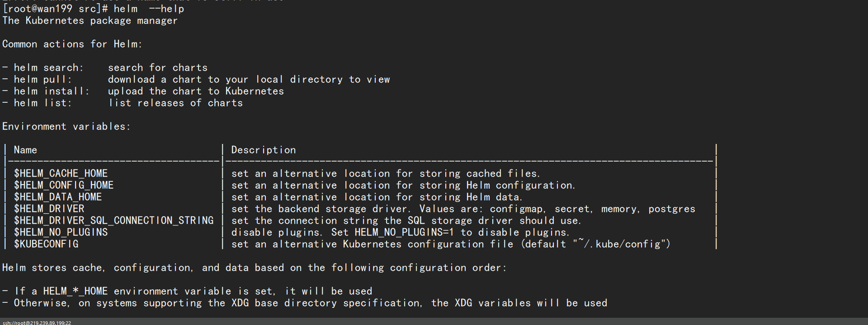Click the 'Environment variables:' heading text

[x=66, y=126]
